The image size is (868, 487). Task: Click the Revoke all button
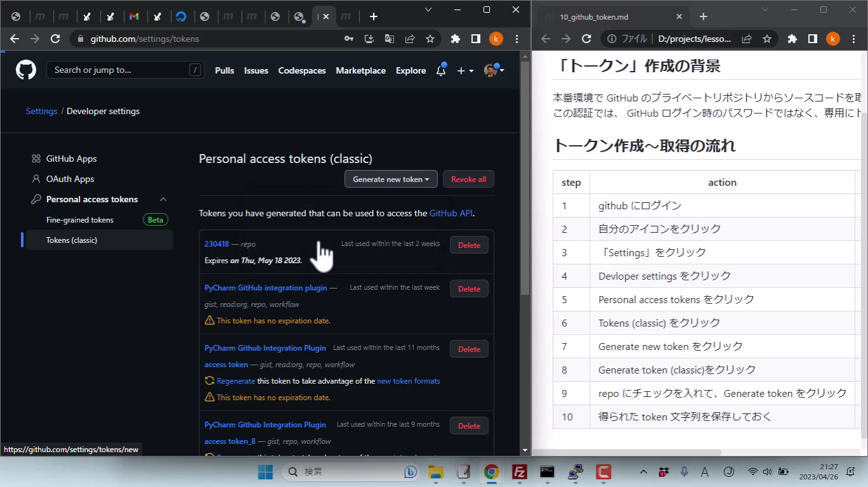click(x=468, y=179)
